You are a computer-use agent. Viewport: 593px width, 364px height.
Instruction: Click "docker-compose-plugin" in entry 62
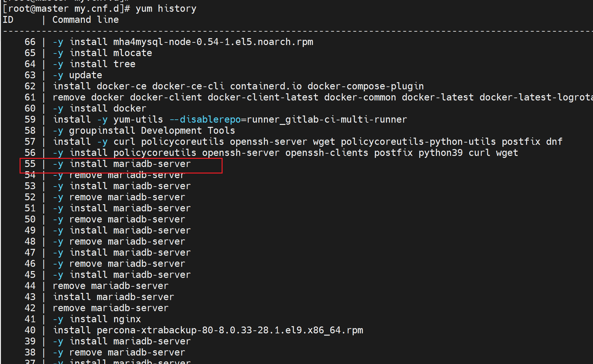366,86
